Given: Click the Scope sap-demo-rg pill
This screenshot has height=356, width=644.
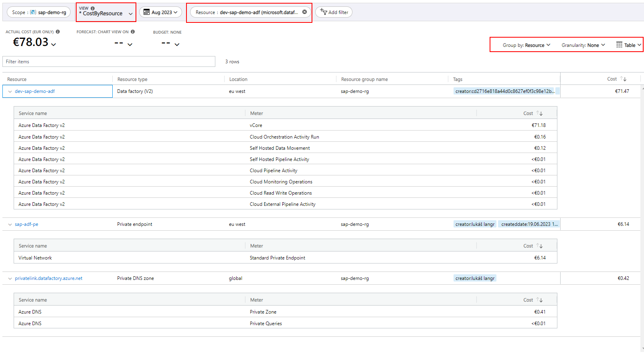Looking at the screenshot, I should (x=39, y=12).
